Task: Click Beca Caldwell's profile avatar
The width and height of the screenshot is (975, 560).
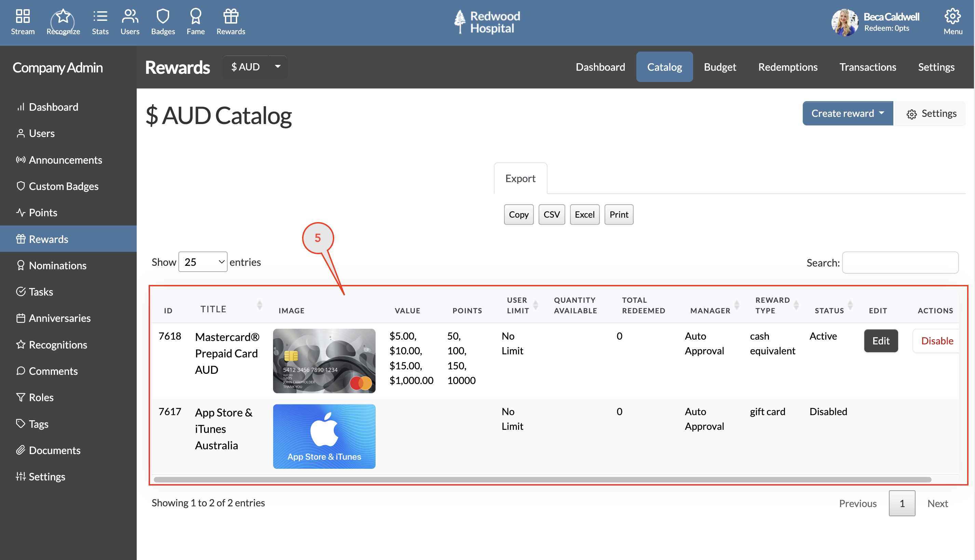Action: click(x=844, y=22)
